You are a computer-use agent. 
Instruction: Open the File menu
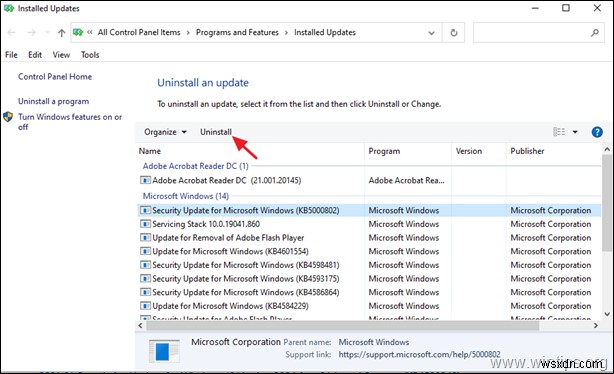tap(11, 55)
